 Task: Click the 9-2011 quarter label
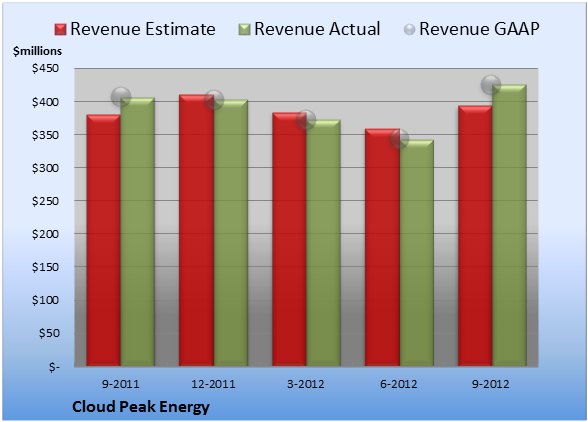[x=121, y=384]
